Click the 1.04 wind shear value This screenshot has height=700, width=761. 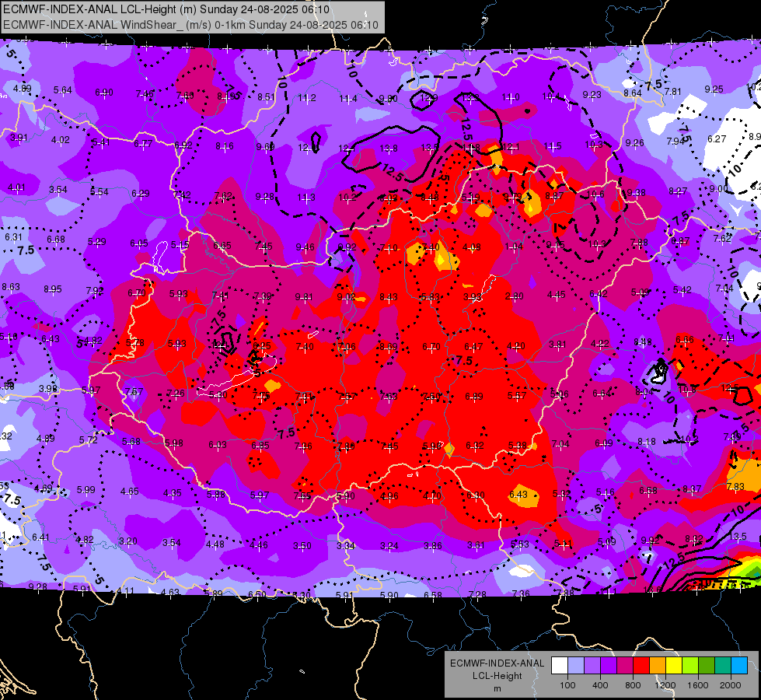(514, 247)
